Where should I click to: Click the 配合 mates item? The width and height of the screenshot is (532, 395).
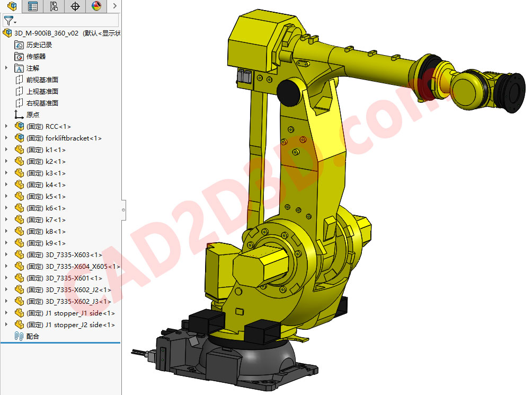[x=32, y=336]
